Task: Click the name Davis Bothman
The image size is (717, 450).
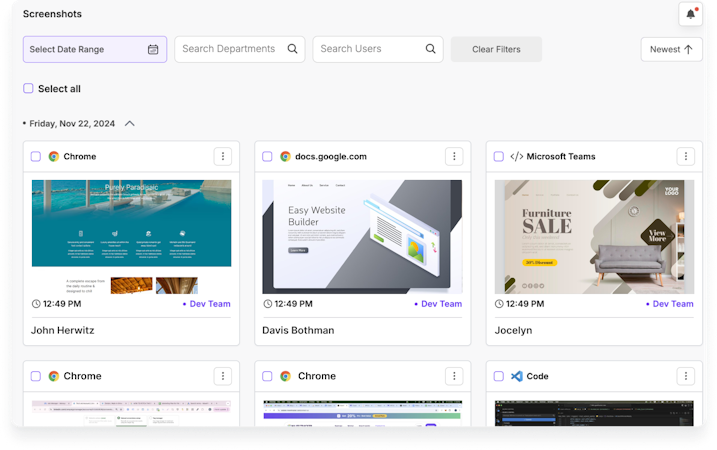Action: click(298, 330)
